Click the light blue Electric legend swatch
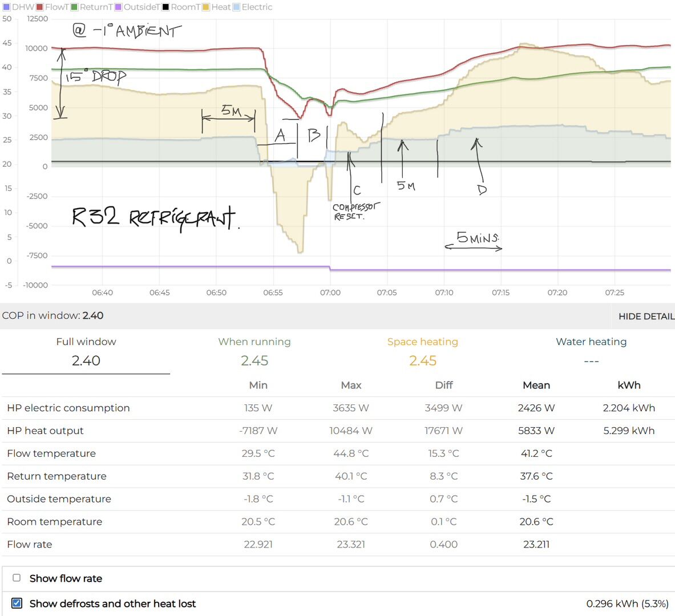 pyautogui.click(x=236, y=7)
